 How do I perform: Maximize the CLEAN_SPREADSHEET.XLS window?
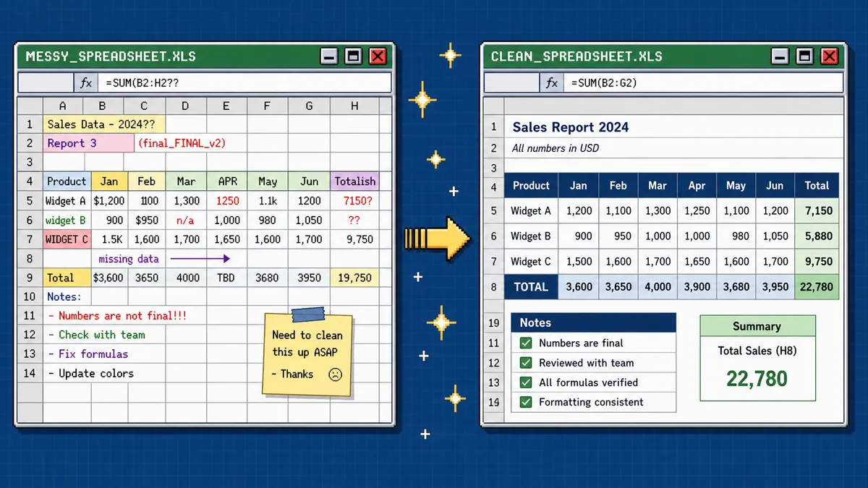coord(804,56)
